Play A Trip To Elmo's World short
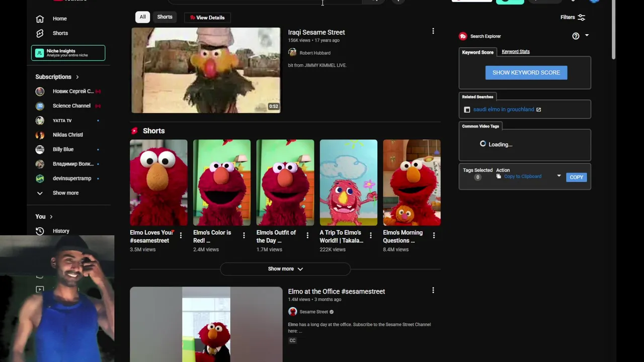Viewport: 644px width, 362px height. (x=348, y=183)
